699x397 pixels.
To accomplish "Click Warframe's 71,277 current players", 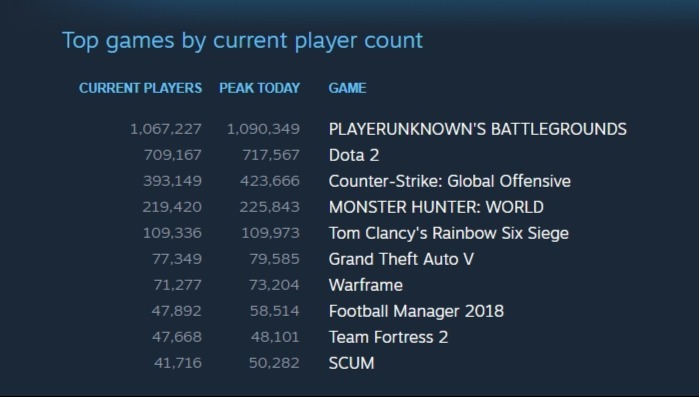I will 177,285.
